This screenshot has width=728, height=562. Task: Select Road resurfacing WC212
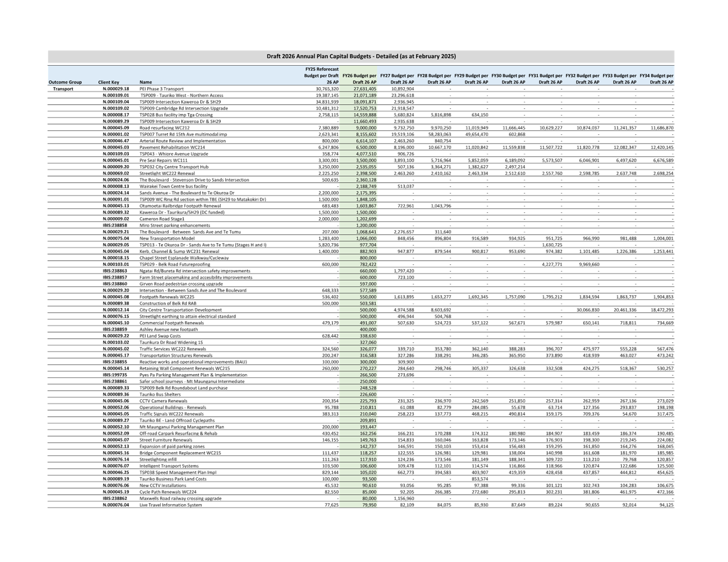(x=164, y=128)
